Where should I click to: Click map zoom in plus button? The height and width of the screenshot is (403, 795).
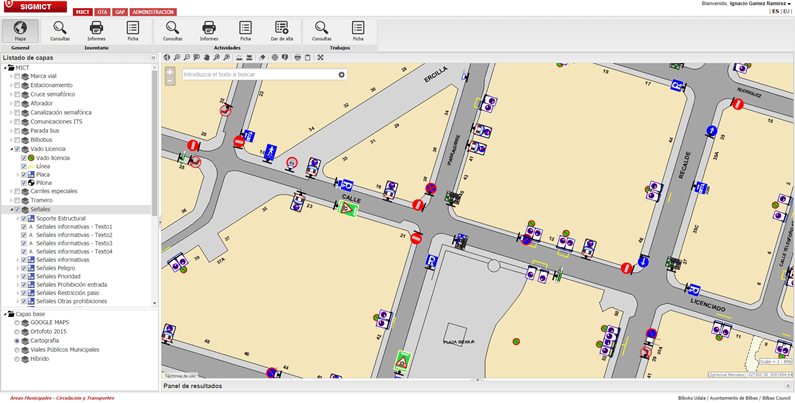click(x=170, y=71)
